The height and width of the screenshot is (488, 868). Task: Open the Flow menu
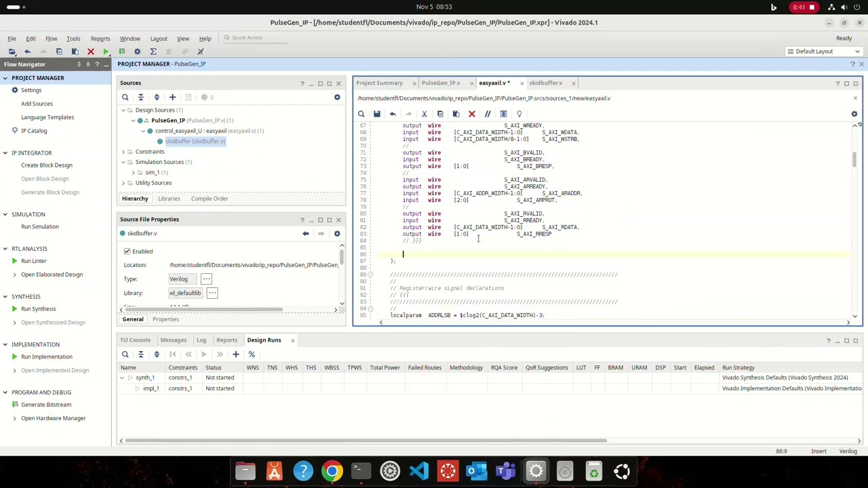click(x=51, y=39)
